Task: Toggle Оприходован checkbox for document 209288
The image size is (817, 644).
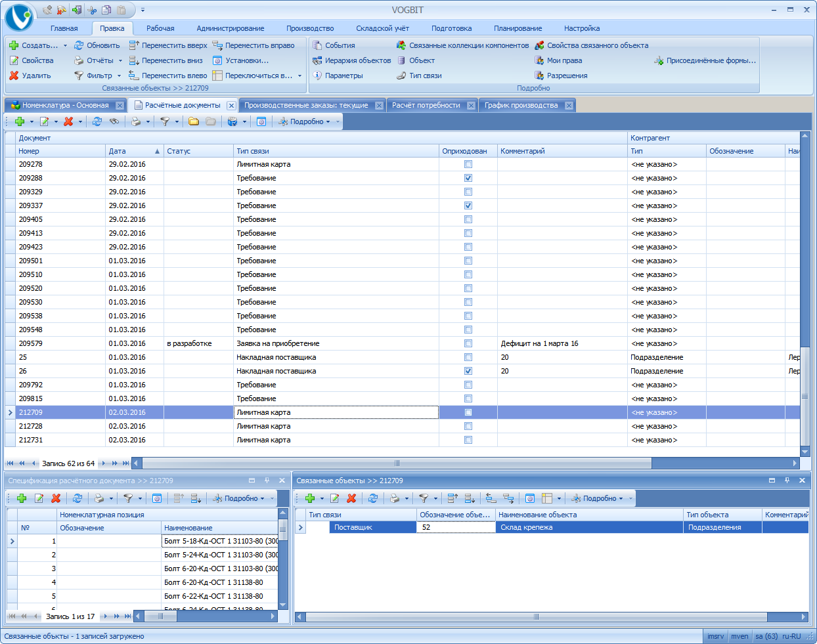Action: click(x=468, y=178)
